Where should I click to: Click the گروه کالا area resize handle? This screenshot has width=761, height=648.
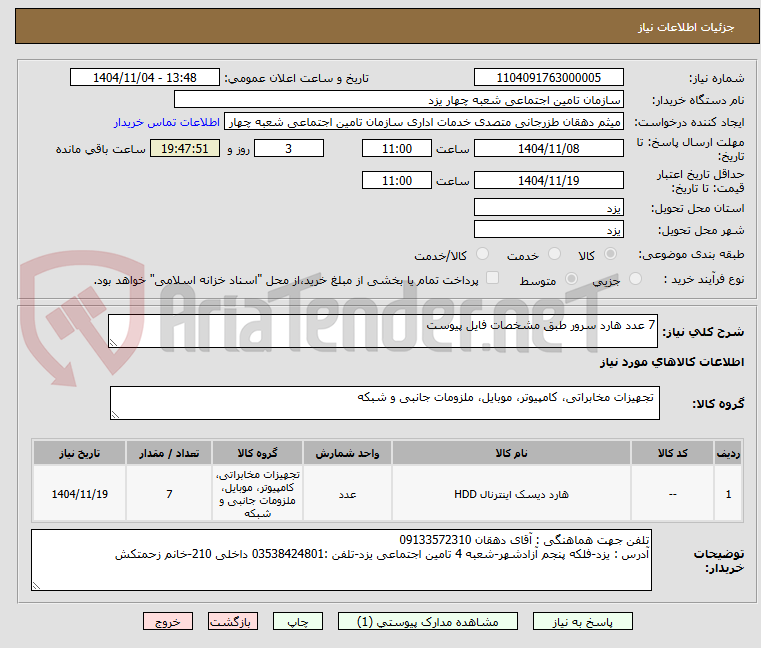point(116,414)
